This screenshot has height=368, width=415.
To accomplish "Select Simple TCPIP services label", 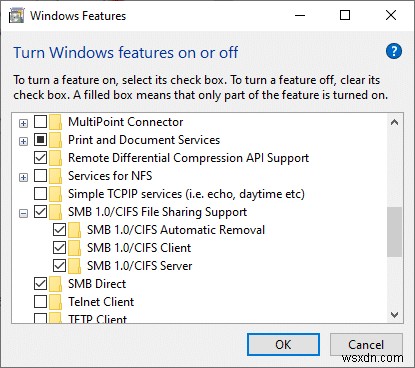I will coord(186,194).
